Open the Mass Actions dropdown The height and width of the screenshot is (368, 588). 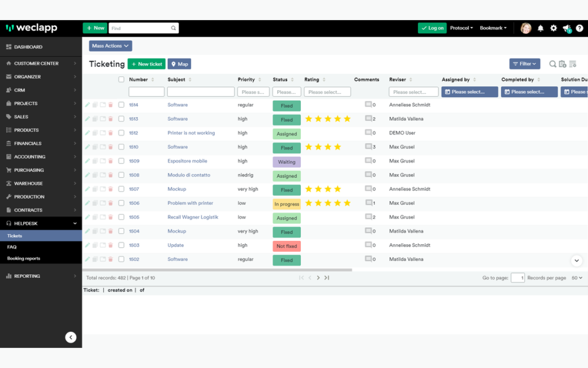[x=110, y=46]
